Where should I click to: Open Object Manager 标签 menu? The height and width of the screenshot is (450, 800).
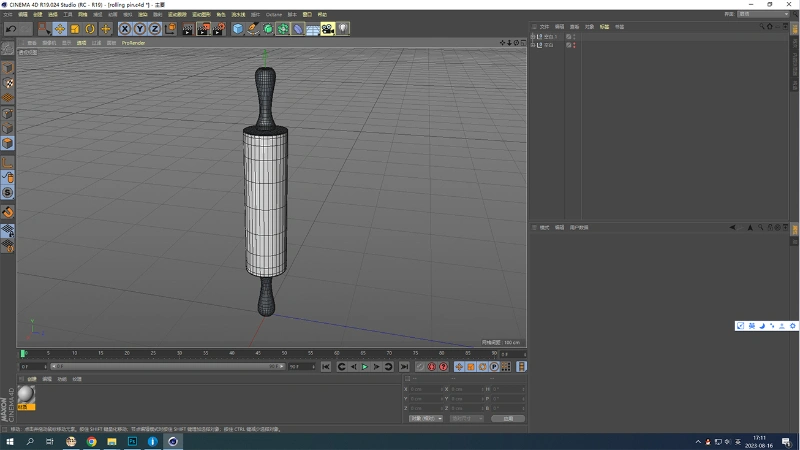604,27
